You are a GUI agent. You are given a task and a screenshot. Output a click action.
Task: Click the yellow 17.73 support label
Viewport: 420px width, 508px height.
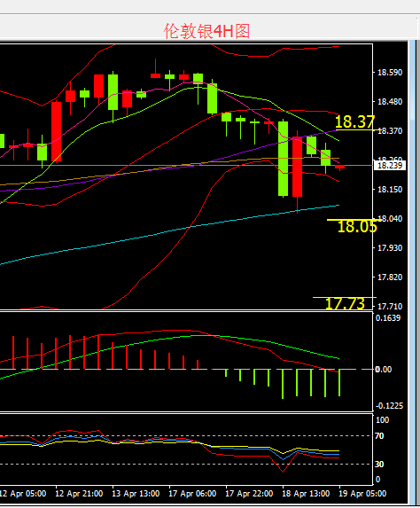[345, 304]
